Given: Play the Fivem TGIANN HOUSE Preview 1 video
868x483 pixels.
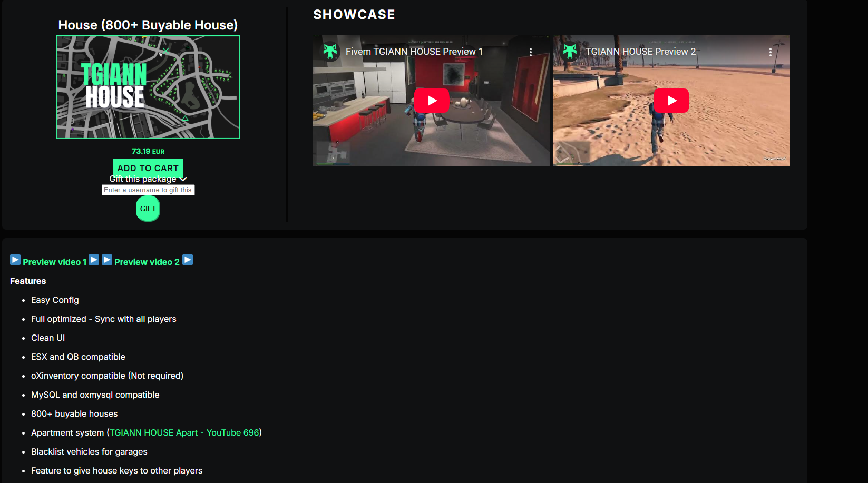Looking at the screenshot, I should pyautogui.click(x=431, y=101).
